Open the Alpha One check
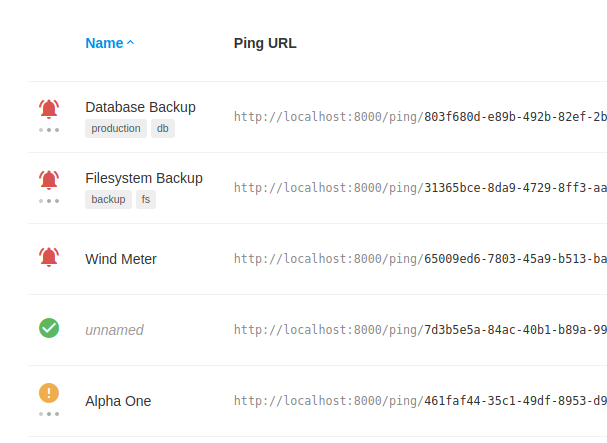 pos(118,401)
